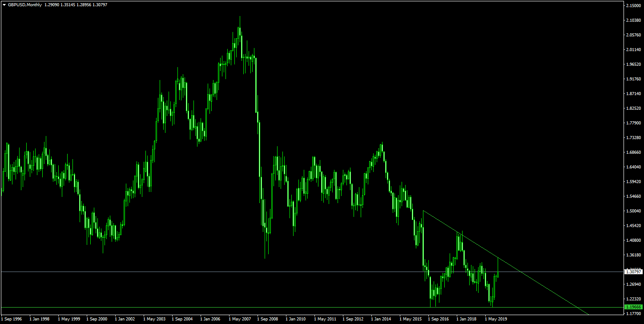Click the 1 May 2015 date label
Image resolution: width=644 pixels, height=324 pixels.
click(411, 319)
